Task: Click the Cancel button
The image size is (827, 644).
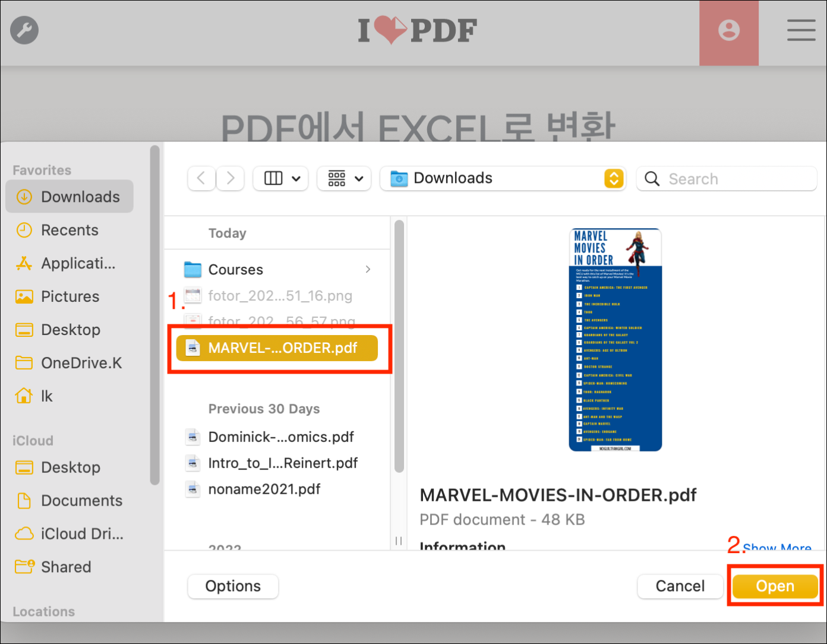Action: click(x=680, y=586)
